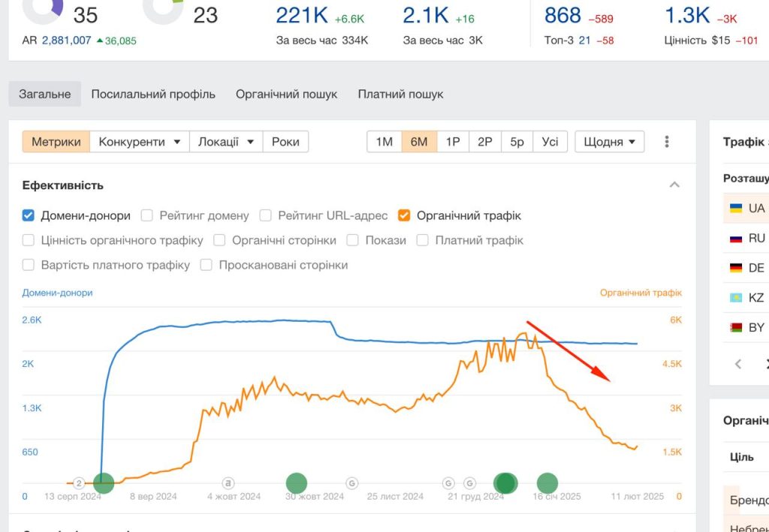The image size is (769, 532).
Task: Click the Google update marker near 25 лист 2024
Action: [351, 483]
